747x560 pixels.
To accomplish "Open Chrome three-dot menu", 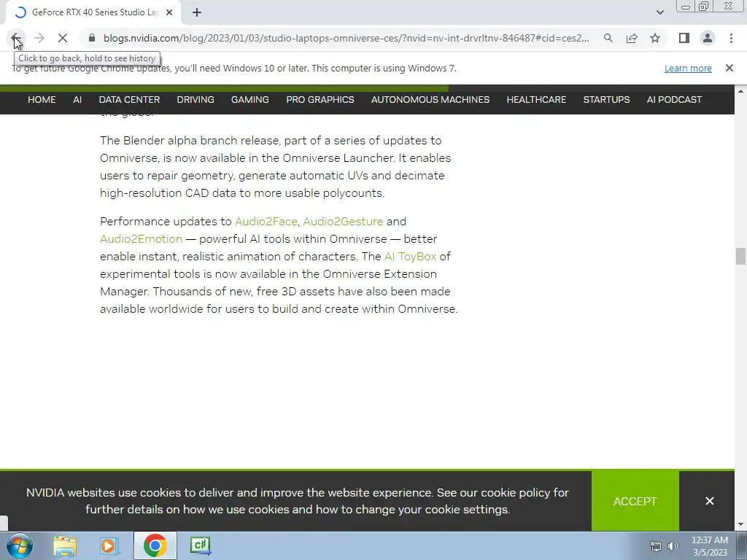I will click(x=731, y=38).
